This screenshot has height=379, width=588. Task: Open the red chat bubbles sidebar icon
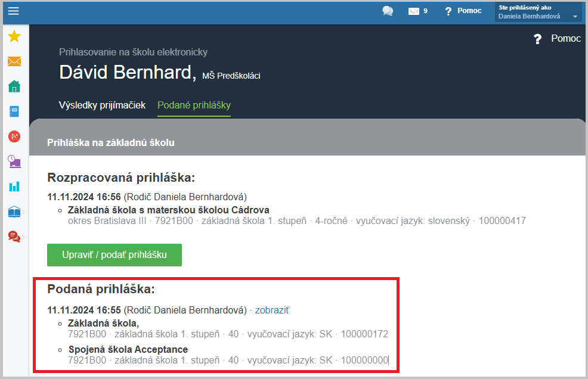(14, 237)
